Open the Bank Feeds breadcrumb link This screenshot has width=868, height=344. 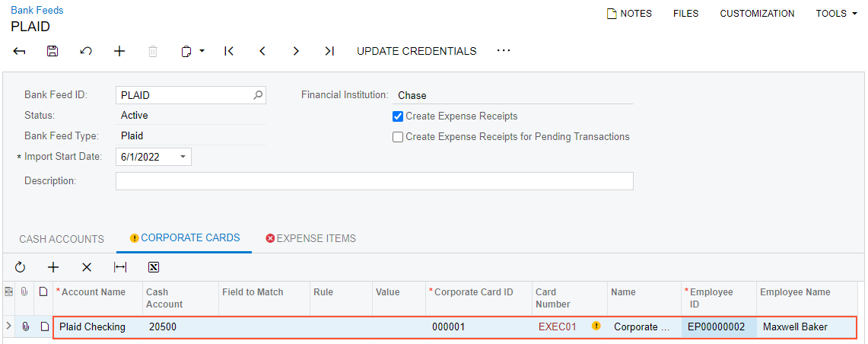37,11
